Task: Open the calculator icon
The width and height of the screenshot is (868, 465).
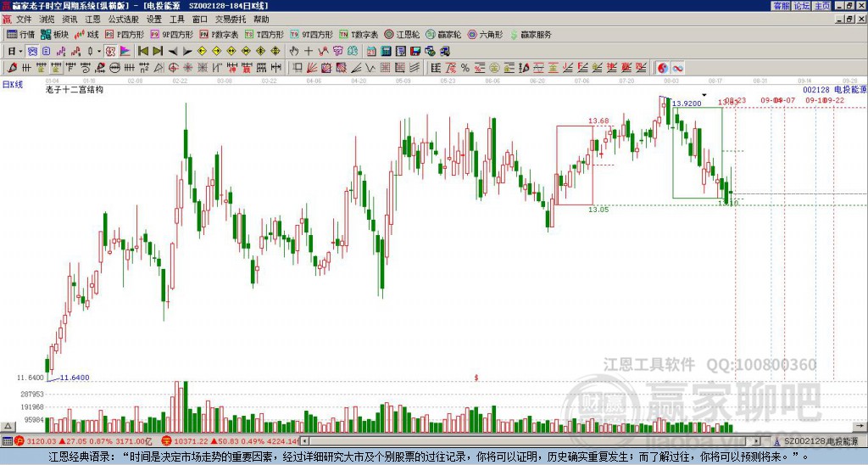Action: point(386,51)
